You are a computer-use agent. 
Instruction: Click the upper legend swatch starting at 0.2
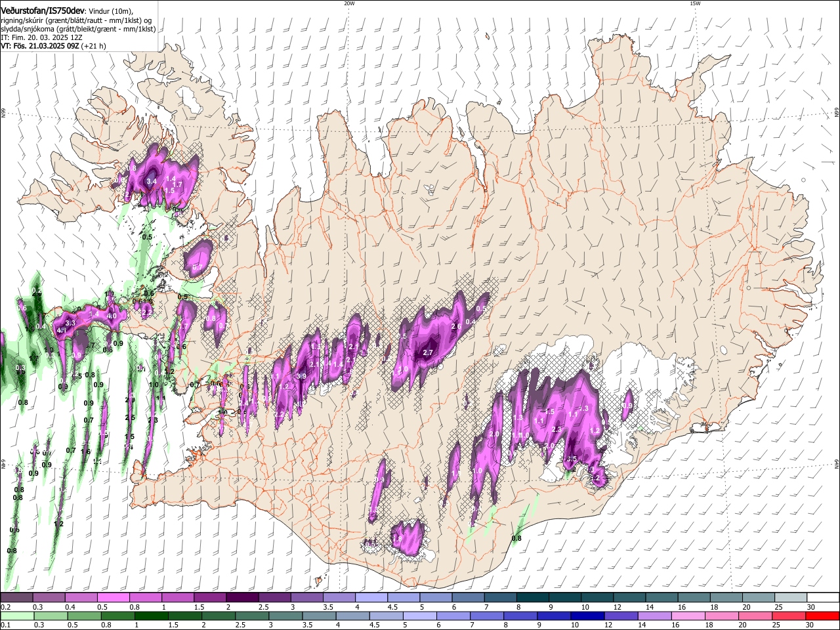16,597
